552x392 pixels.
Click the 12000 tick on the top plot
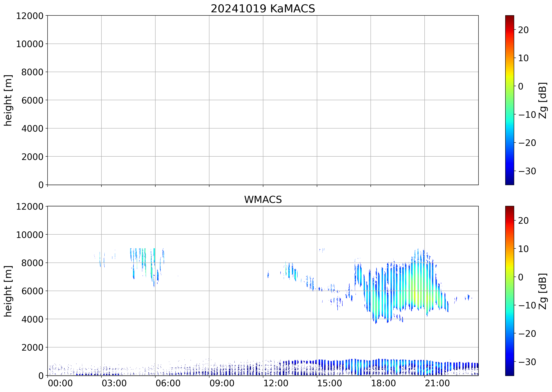tap(30, 16)
